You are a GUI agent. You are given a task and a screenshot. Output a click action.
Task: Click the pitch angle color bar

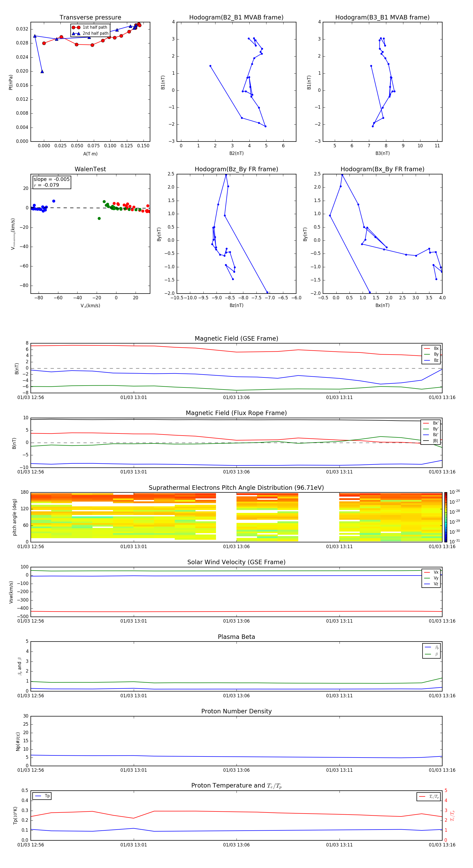click(x=446, y=517)
